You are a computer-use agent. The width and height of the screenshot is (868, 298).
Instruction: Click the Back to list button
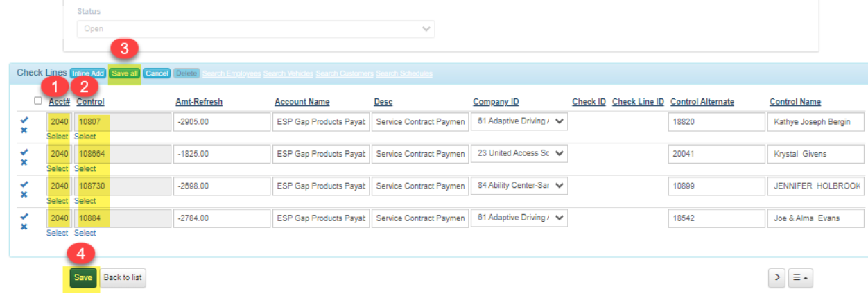pos(123,277)
